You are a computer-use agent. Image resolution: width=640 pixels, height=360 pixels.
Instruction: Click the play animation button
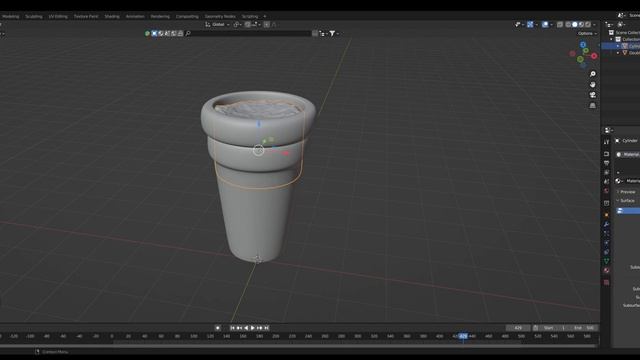click(253, 328)
